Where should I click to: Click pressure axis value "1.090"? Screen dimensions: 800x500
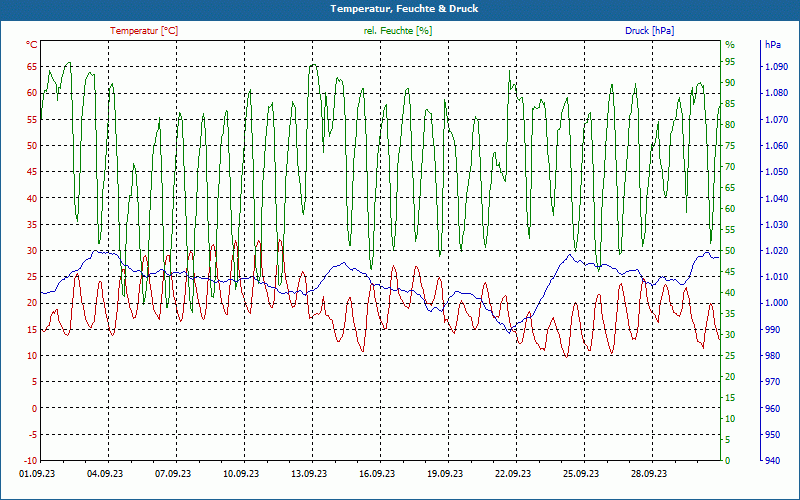pyautogui.click(x=777, y=66)
